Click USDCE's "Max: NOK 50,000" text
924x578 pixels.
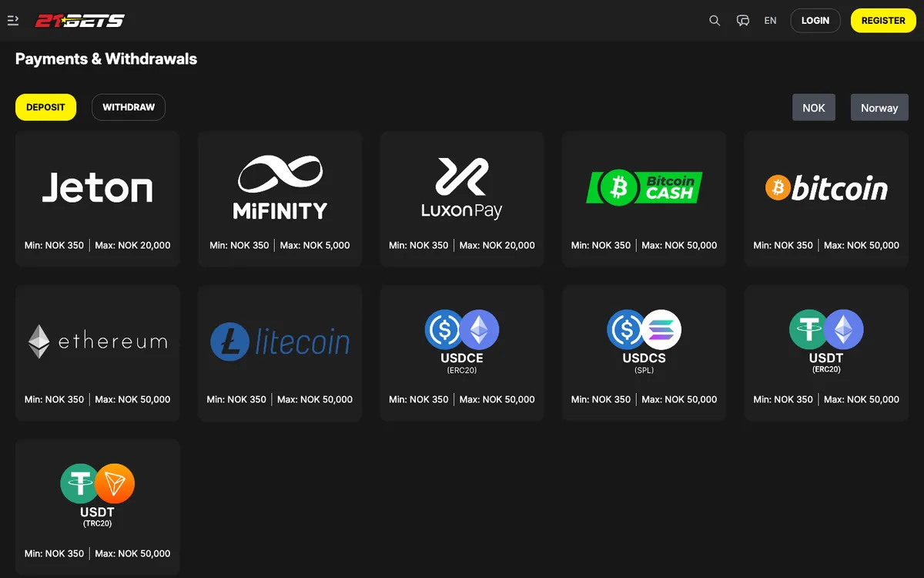coord(497,399)
